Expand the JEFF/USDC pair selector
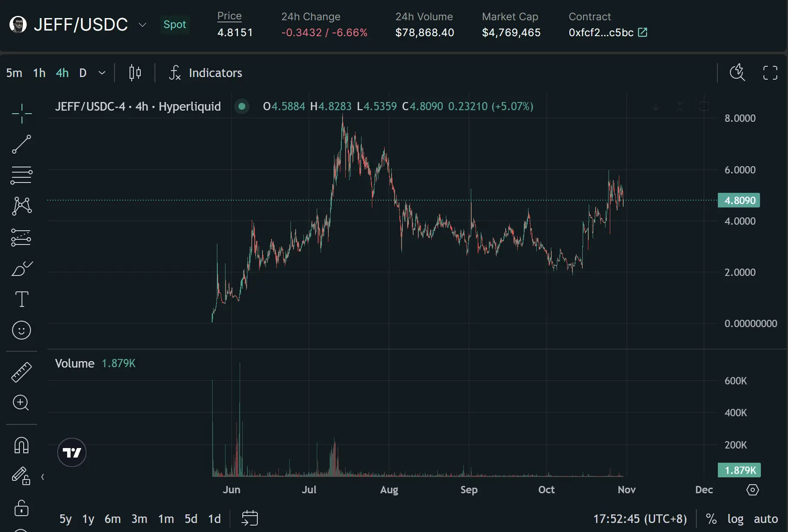 (x=142, y=25)
